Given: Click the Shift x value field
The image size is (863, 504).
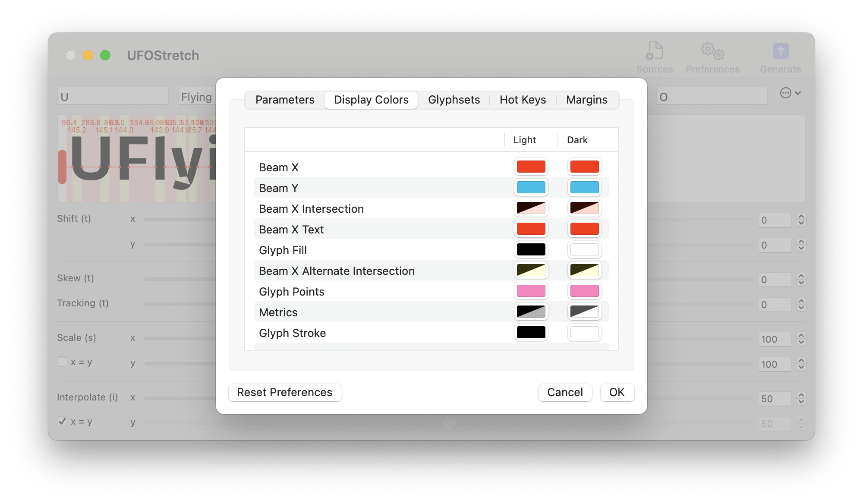Looking at the screenshot, I should click(775, 220).
